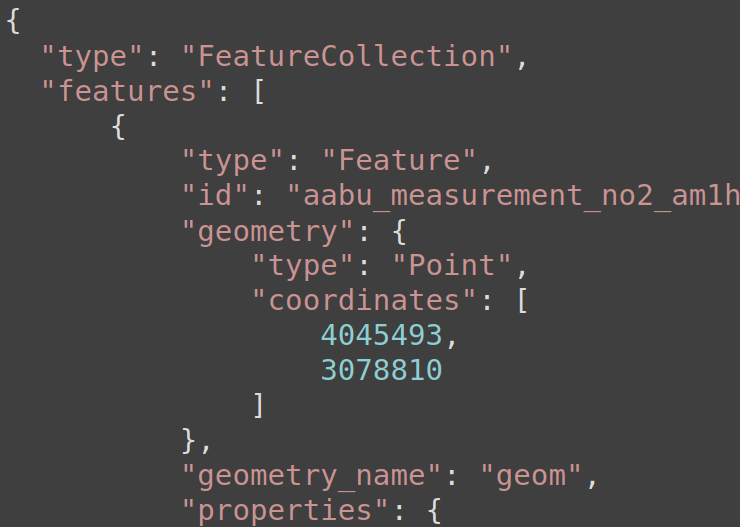
Task: Select the "Feature" type value
Action: pos(400,160)
